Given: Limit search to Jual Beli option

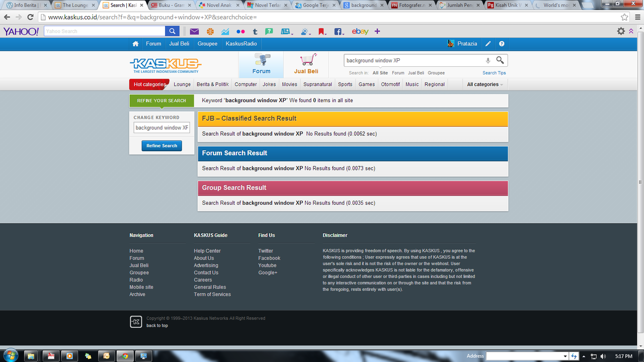Looking at the screenshot, I should click(416, 73).
